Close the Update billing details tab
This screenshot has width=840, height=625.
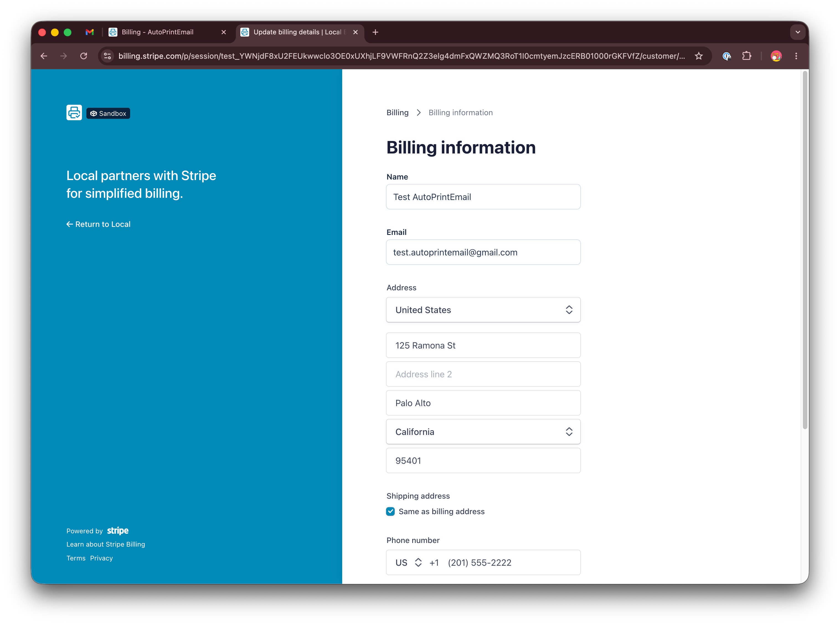click(x=355, y=32)
